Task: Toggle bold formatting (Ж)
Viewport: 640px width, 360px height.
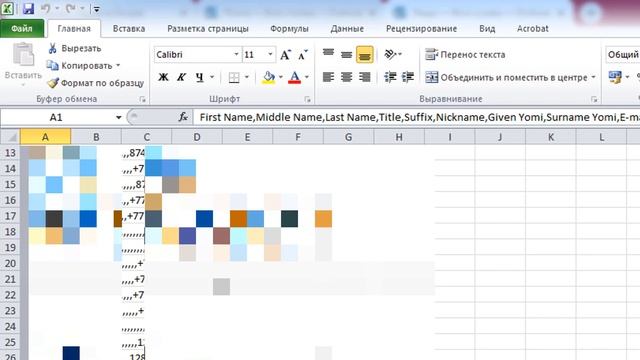Action: [163, 77]
